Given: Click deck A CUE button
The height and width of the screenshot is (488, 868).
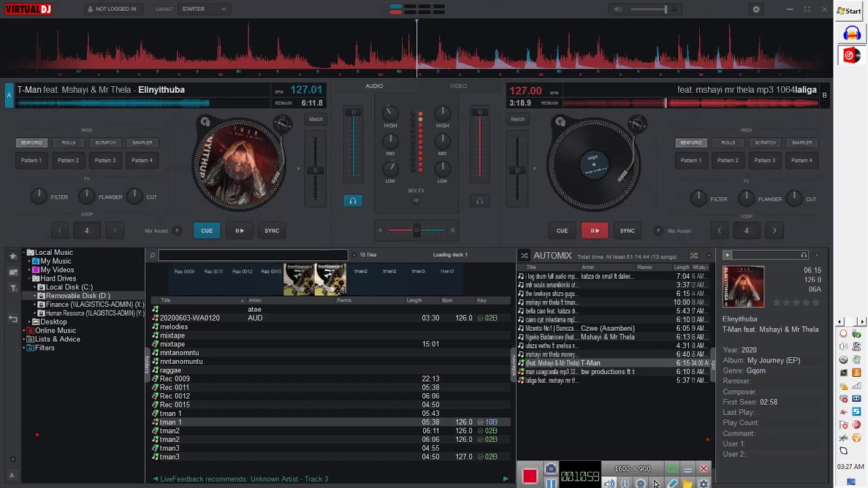Looking at the screenshot, I should click(207, 230).
